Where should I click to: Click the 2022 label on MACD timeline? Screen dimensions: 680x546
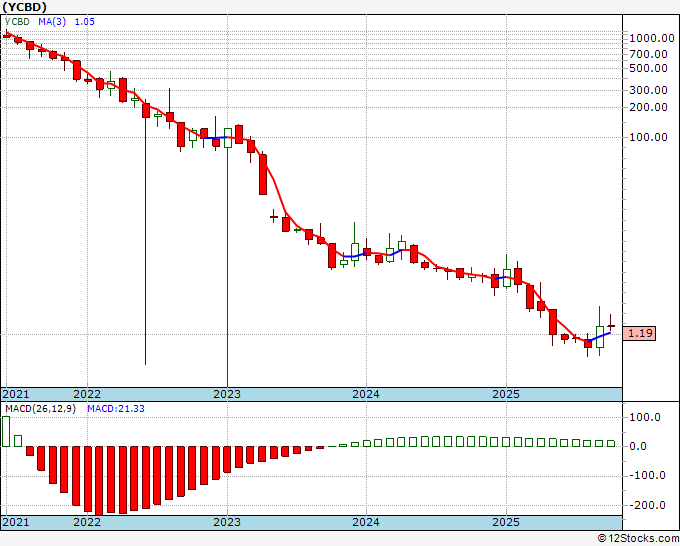(x=87, y=522)
